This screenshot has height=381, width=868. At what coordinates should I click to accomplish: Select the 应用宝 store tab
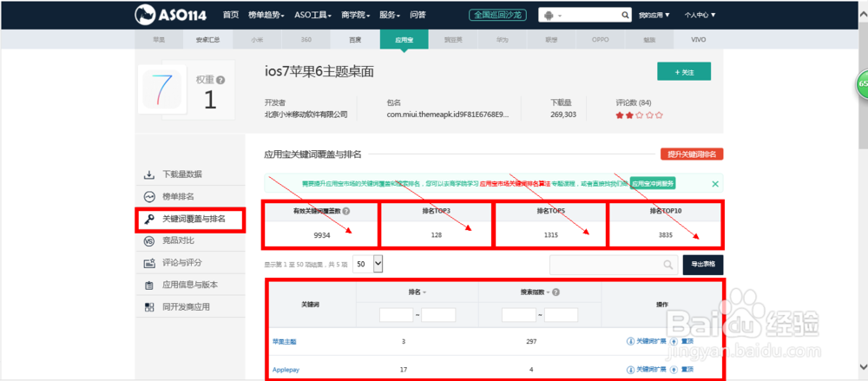click(404, 40)
